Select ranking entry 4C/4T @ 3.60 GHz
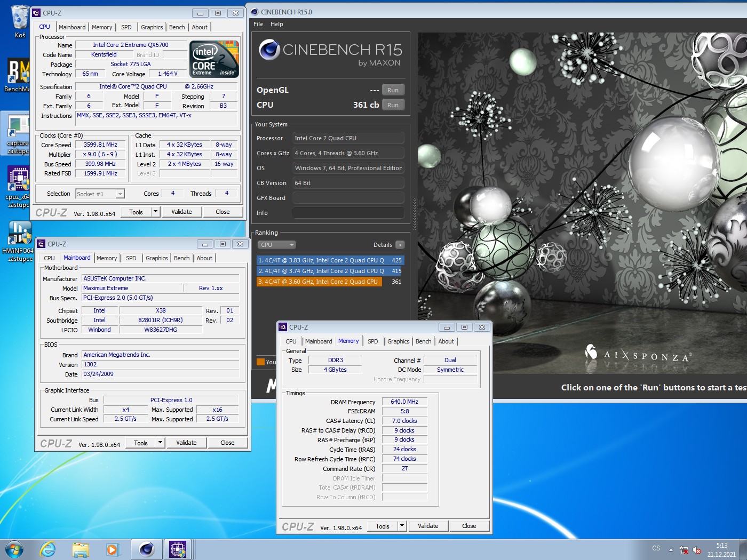Image resolution: width=747 pixels, height=560 pixels. point(330,282)
